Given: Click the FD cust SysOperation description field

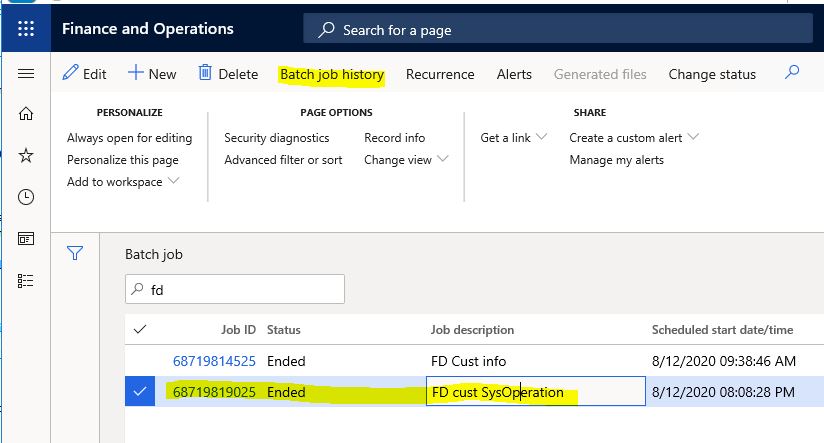Looking at the screenshot, I should coord(536,391).
